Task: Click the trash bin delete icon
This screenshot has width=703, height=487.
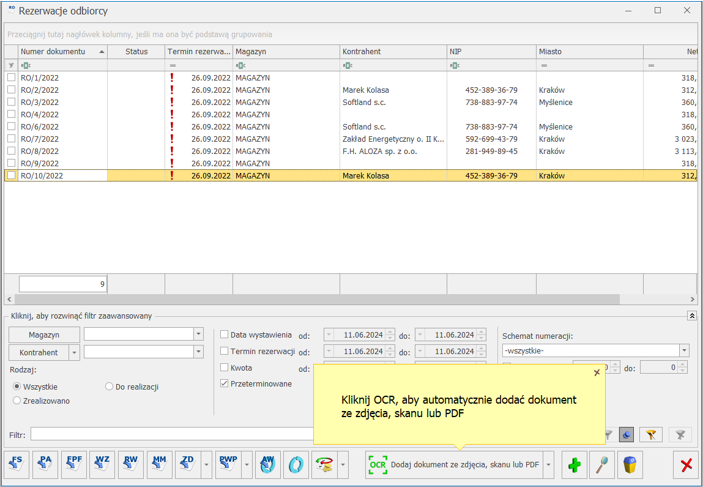Action: point(630,465)
